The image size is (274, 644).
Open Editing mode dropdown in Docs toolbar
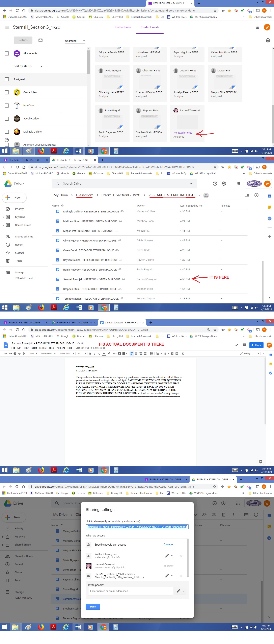coord(250,353)
